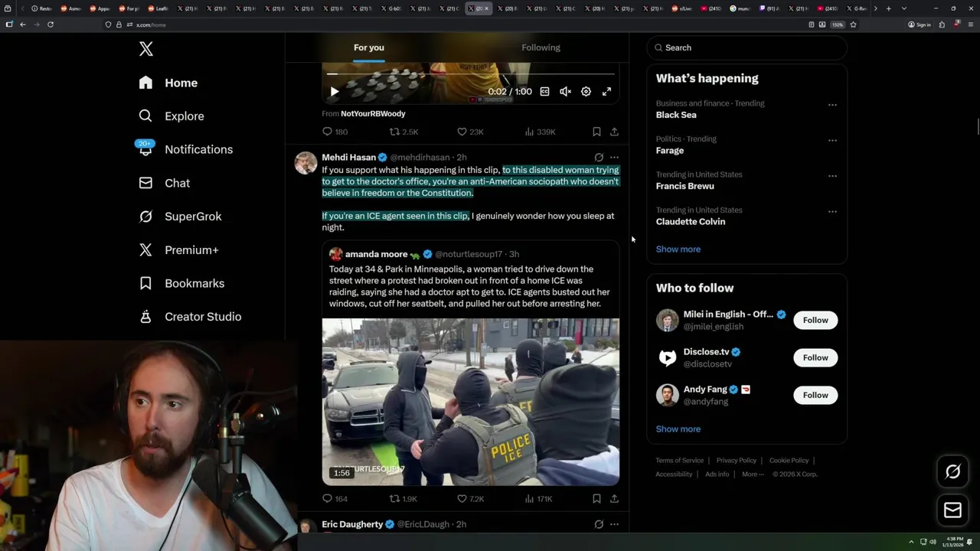Open more options for Black Sea trend

(832, 105)
